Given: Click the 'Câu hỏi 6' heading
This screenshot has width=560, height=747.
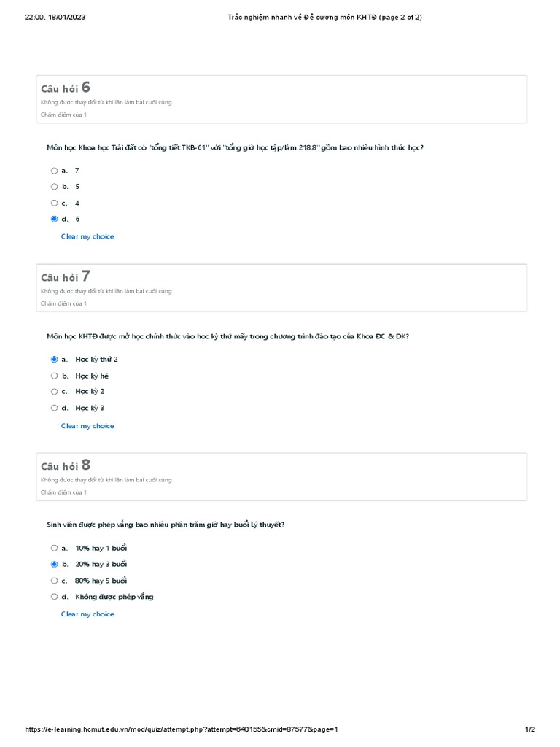Looking at the screenshot, I should pos(66,89).
